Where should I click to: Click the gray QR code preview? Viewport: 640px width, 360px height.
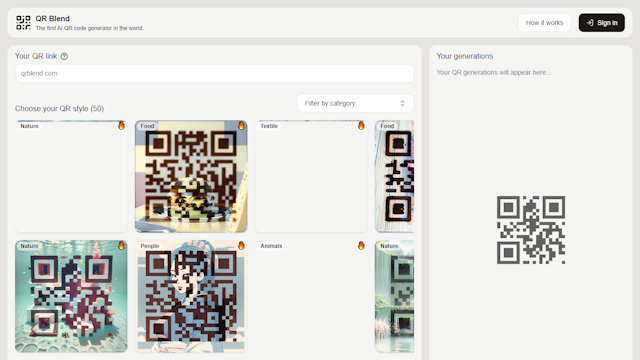(531, 230)
